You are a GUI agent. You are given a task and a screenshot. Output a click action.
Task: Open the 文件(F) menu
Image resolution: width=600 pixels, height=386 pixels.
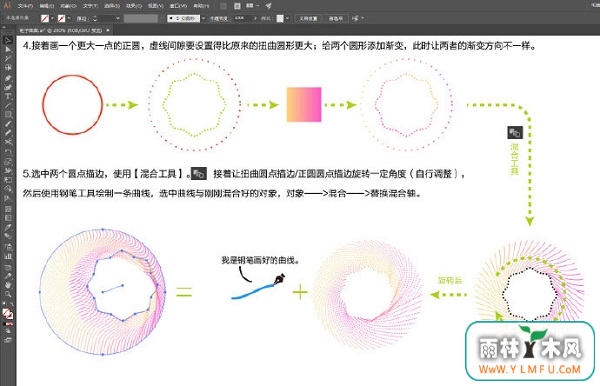point(25,6)
